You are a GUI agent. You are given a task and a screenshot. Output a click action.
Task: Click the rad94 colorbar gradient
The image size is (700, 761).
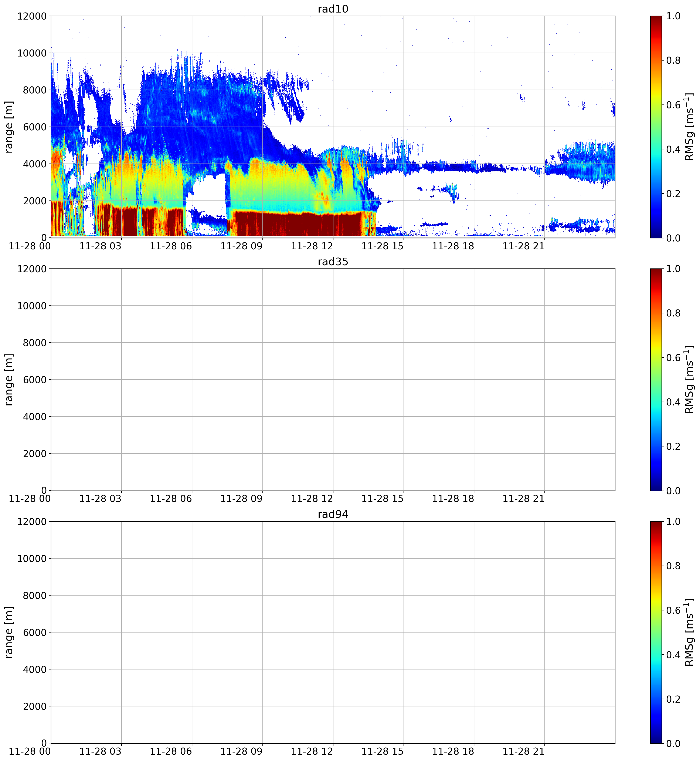click(x=656, y=632)
